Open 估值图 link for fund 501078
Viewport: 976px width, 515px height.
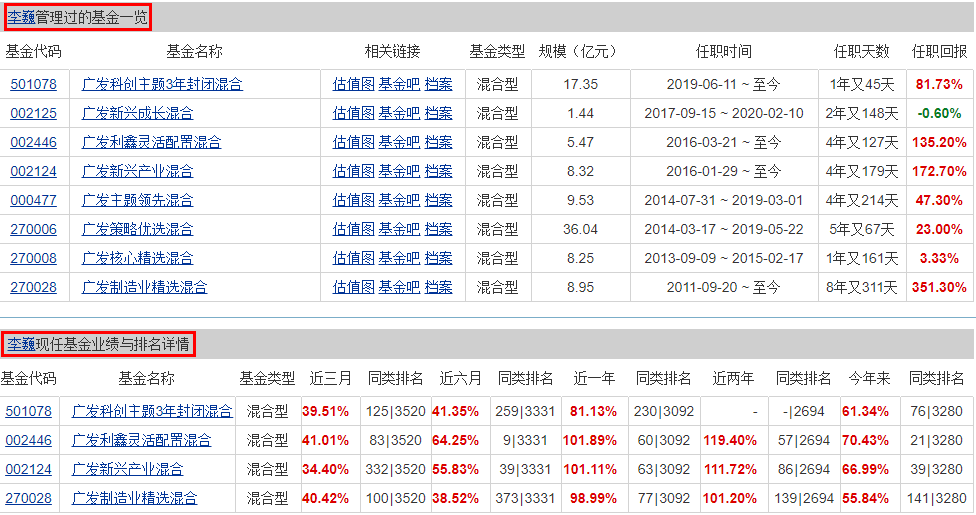coord(354,84)
